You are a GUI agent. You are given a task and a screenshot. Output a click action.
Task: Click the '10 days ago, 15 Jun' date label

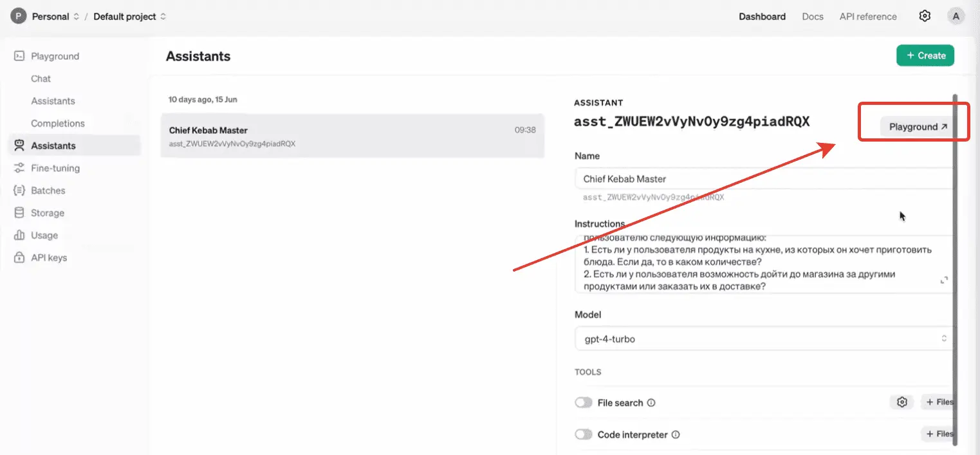[x=203, y=100]
